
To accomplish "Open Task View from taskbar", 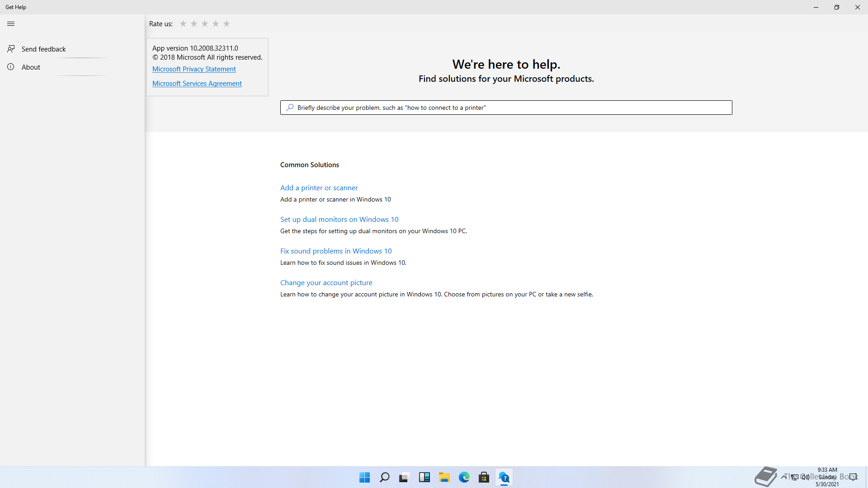I will tap(404, 477).
